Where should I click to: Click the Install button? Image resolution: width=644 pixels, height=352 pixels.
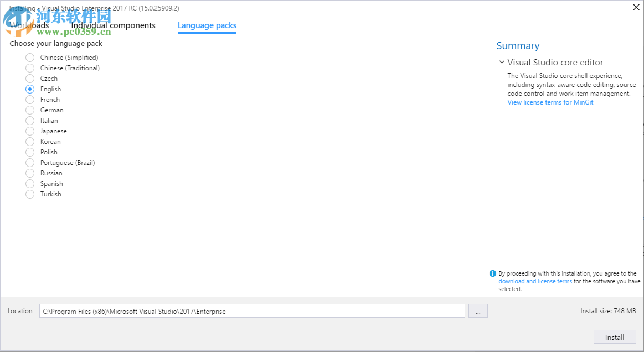[615, 337]
